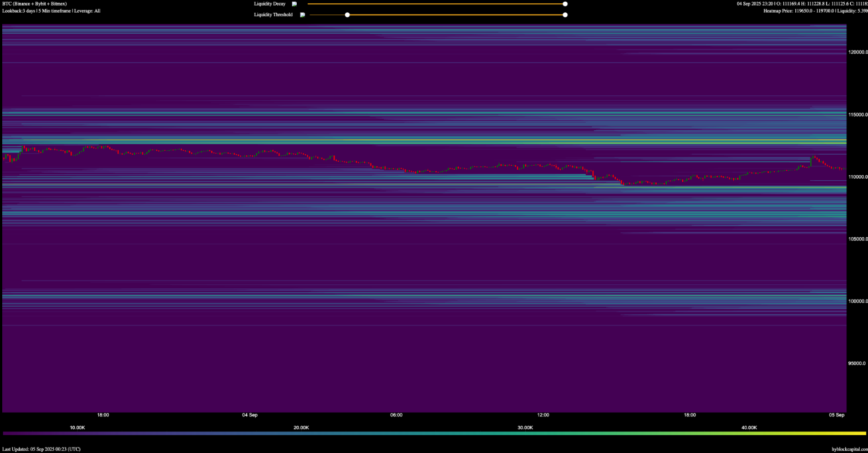The image size is (868, 453).
Task: Click the 05 Sep time axis marker
Action: pos(836,415)
